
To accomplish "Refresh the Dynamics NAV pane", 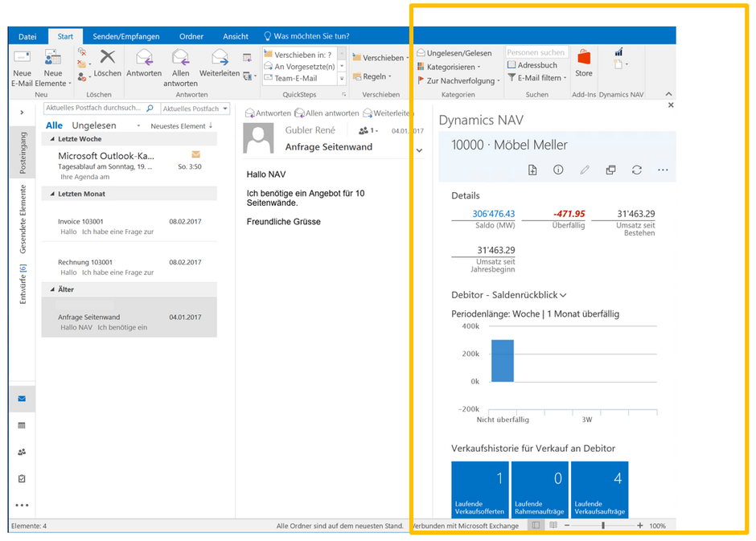I will 637,170.
